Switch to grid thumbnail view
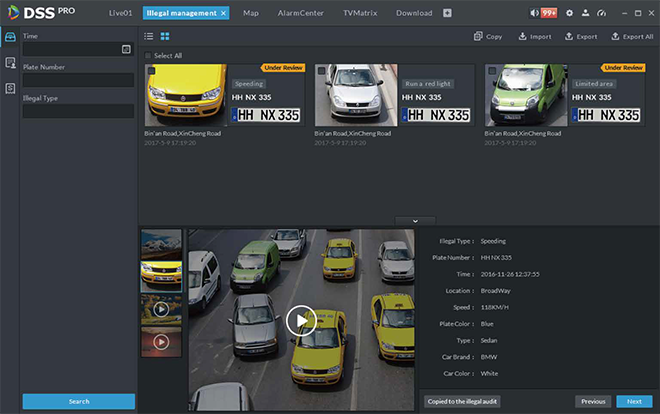The height and width of the screenshot is (414, 660). point(164,37)
